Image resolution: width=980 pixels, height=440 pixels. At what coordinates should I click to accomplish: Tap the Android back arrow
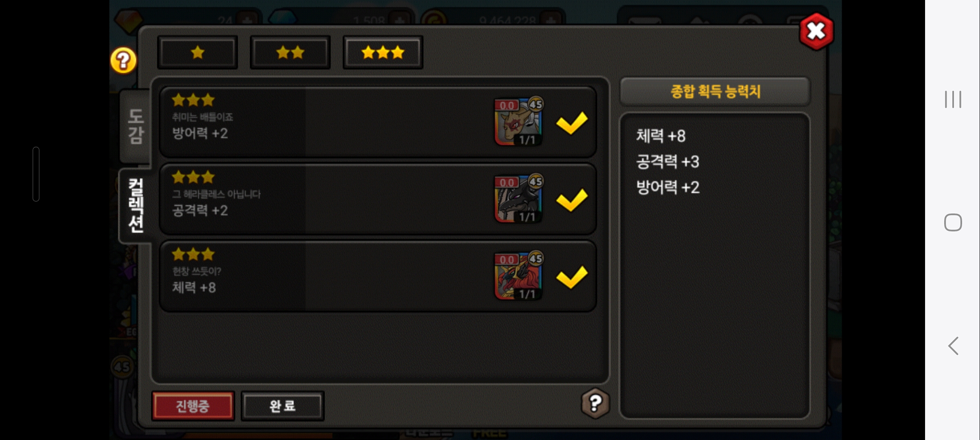pos(953,346)
